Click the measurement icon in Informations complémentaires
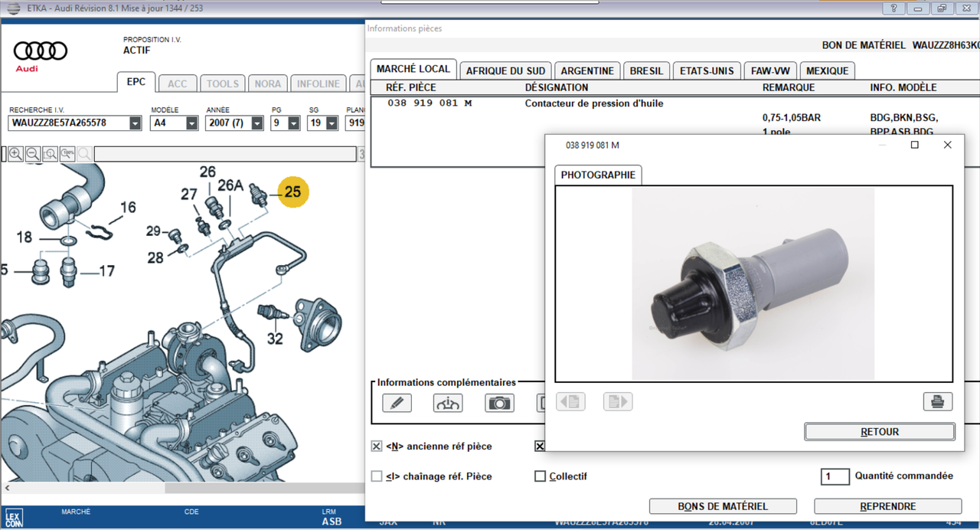The image size is (980, 530). [x=448, y=402]
